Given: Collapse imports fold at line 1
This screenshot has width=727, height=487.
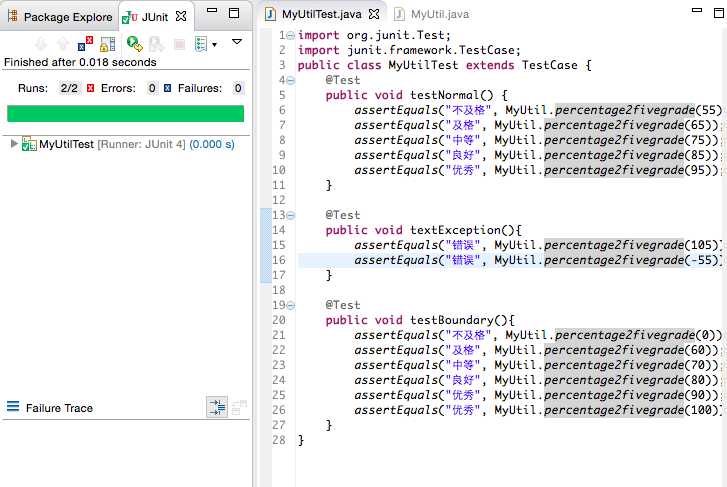Looking at the screenshot, I should coord(291,35).
